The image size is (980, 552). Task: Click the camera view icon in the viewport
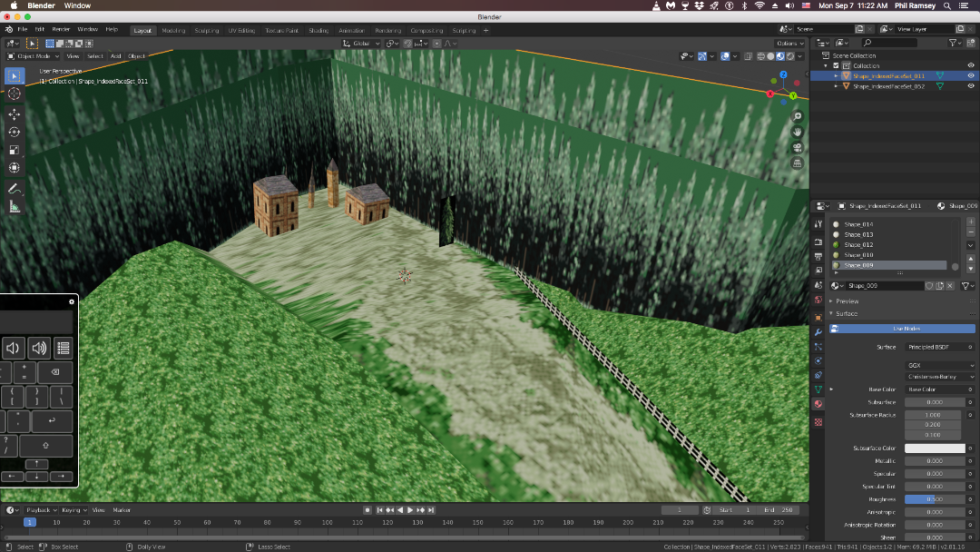(x=797, y=148)
